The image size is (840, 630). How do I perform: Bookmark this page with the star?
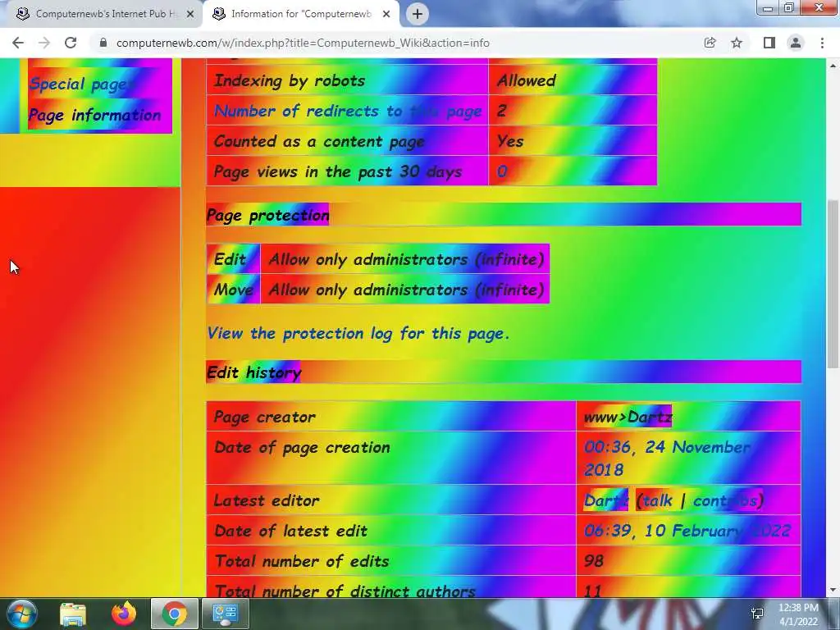737,43
